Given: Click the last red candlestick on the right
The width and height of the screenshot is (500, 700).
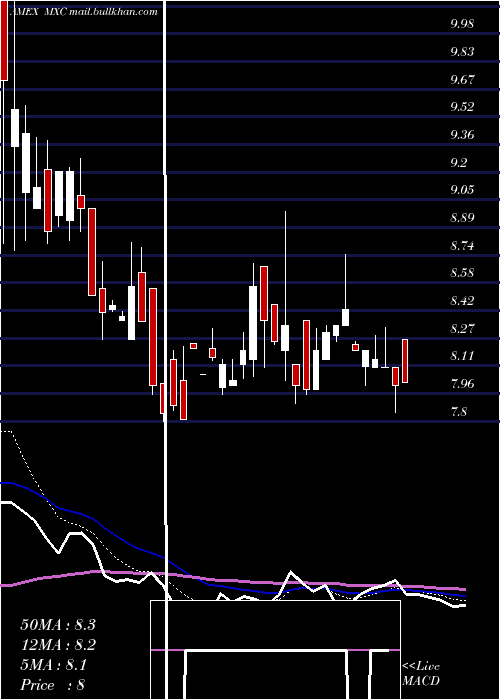Looking at the screenshot, I should click(405, 361).
